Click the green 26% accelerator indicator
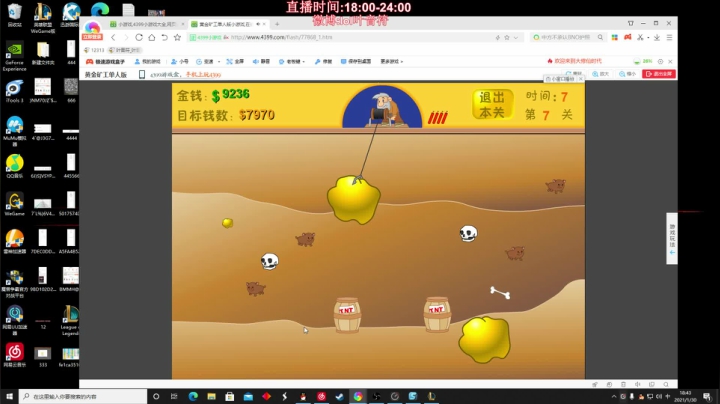The height and width of the screenshot is (404, 720). tap(643, 61)
